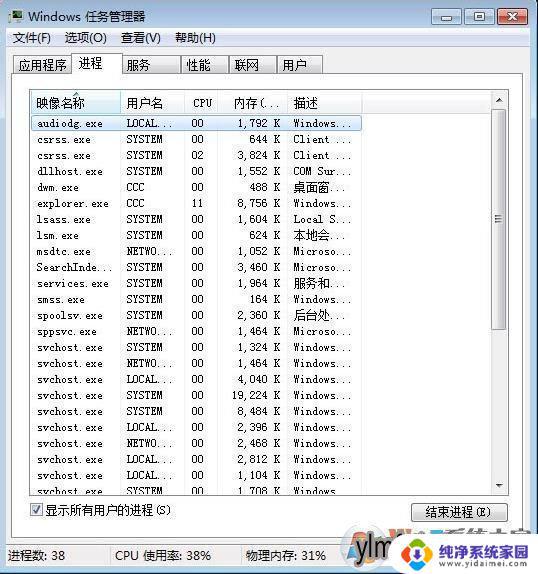538x574 pixels.
Task: Click the 进程数: 38 status entry
Action: pos(37,556)
